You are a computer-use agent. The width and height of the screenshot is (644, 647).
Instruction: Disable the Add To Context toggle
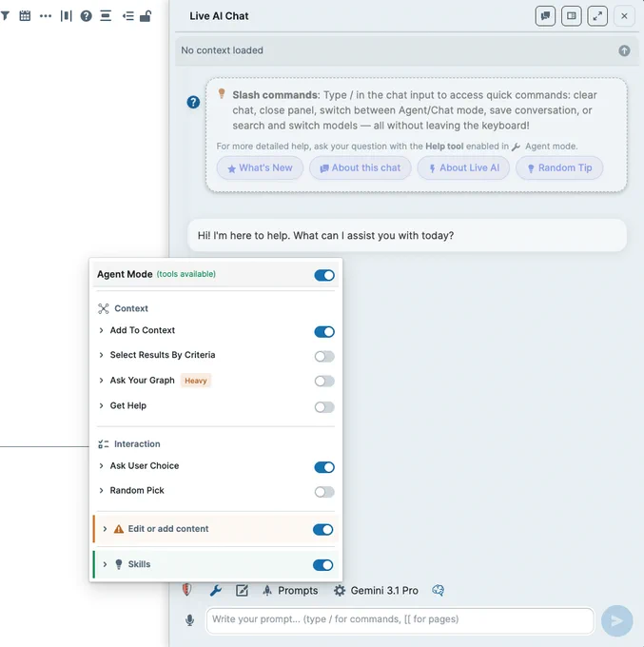[324, 332]
